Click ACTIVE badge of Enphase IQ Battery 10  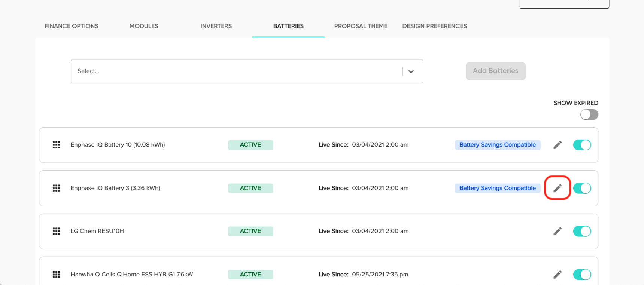tap(250, 145)
